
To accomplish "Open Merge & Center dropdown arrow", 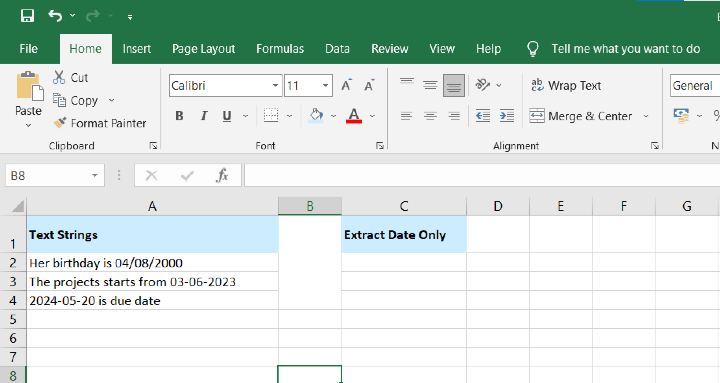I will click(646, 116).
